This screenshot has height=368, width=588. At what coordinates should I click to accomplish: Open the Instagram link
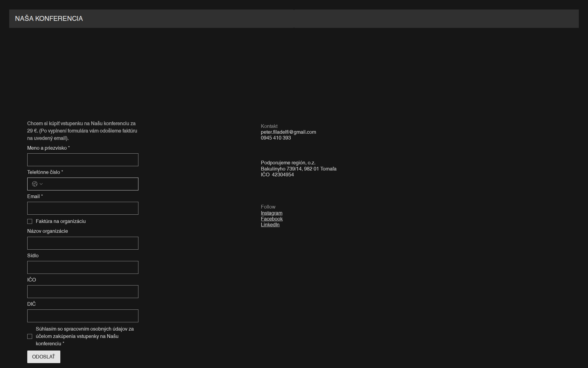(x=271, y=213)
